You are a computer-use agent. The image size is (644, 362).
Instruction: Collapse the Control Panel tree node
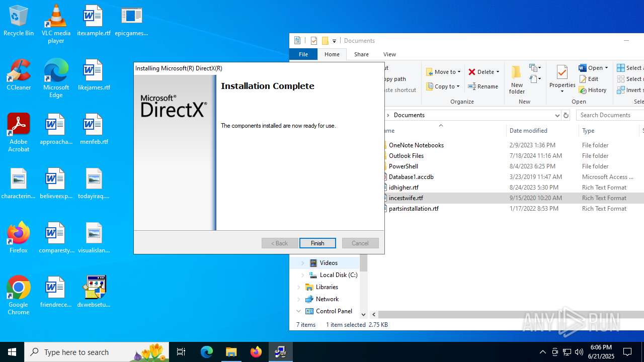click(299, 311)
